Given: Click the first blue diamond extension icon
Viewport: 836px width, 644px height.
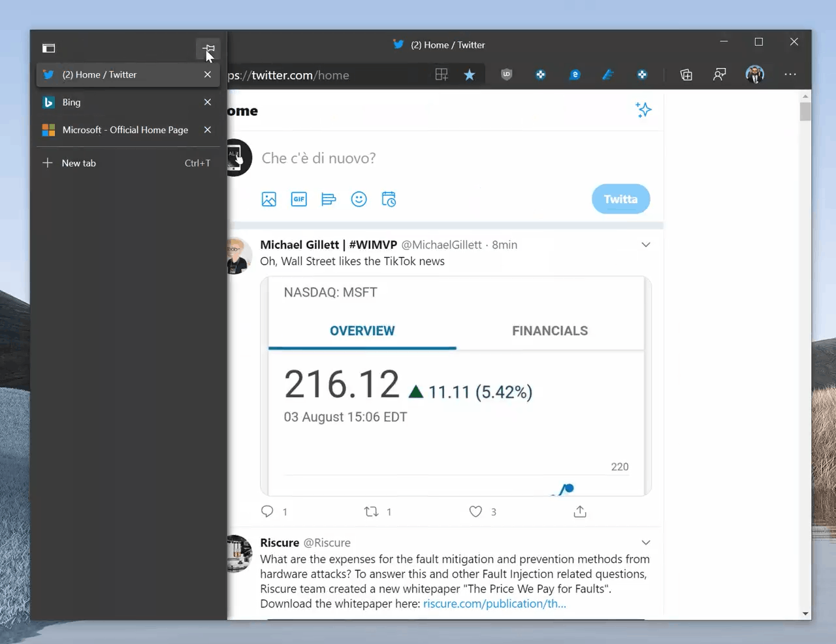Looking at the screenshot, I should [541, 74].
